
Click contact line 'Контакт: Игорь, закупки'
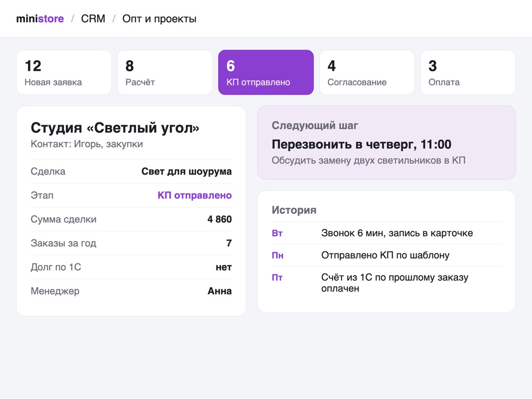[87, 144]
